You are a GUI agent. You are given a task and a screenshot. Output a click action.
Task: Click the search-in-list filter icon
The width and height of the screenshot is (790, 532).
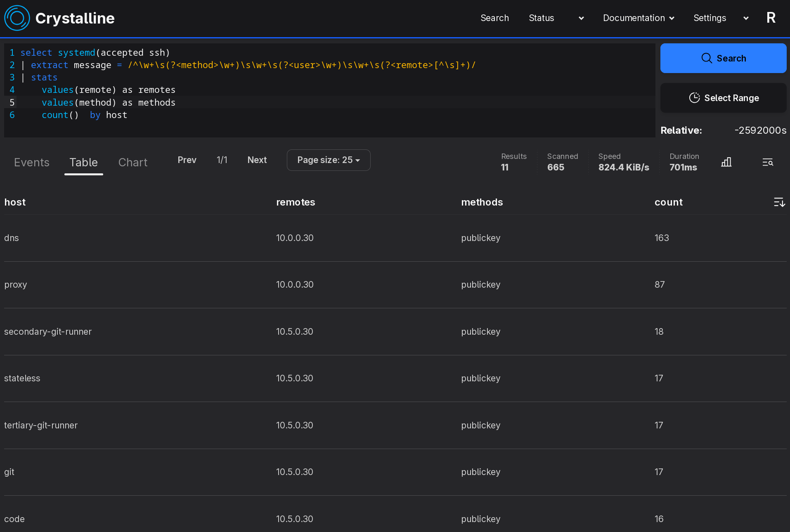pos(768,162)
